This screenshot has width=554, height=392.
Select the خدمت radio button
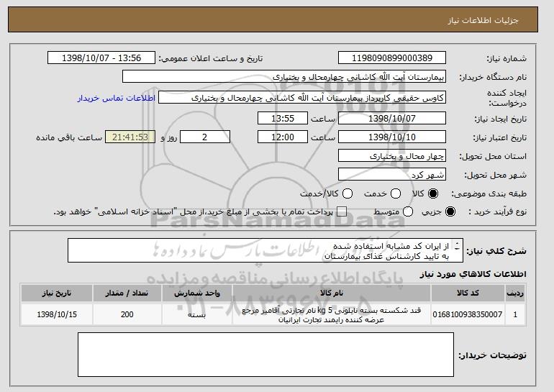396,193
